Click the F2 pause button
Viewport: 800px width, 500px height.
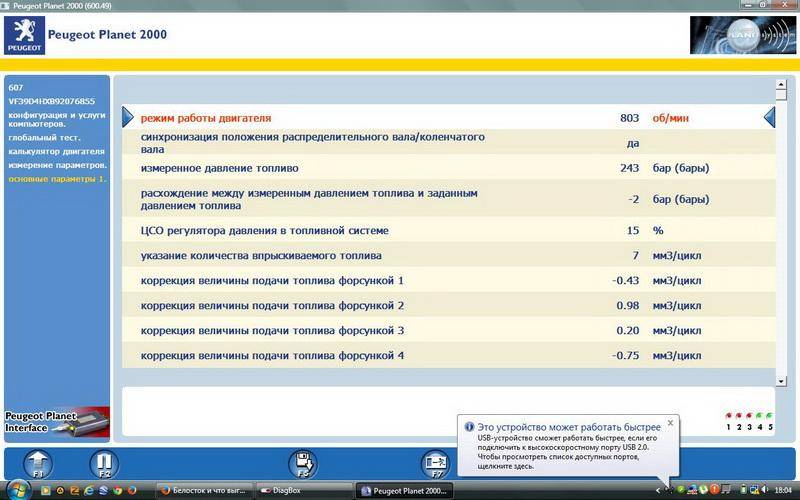click(103, 463)
